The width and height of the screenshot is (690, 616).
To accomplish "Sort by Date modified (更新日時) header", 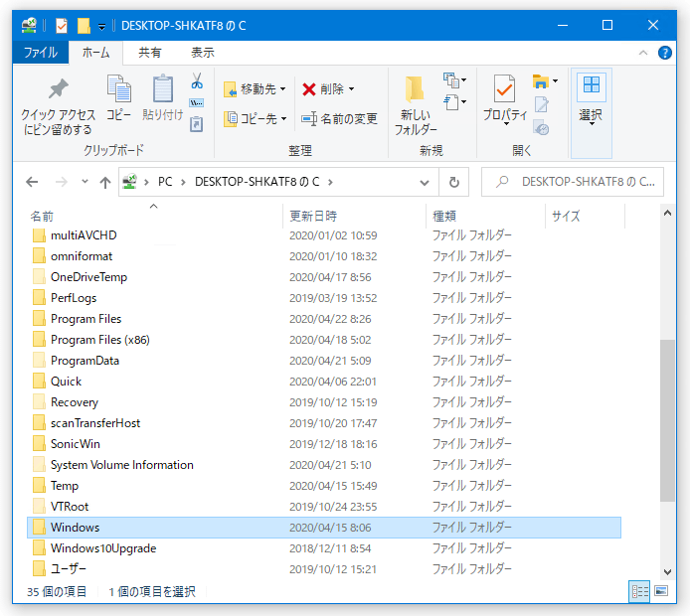I will [x=354, y=216].
